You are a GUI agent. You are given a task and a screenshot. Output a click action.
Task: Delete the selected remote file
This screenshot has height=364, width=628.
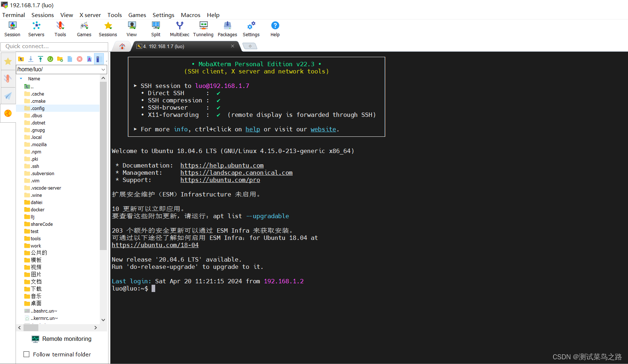[80, 59]
